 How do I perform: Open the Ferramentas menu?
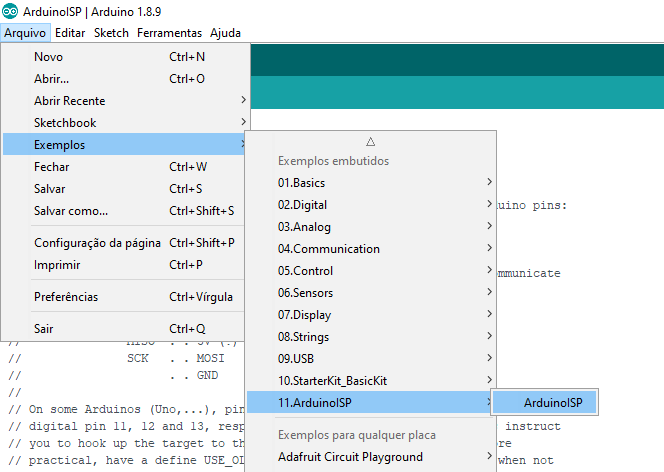tap(169, 33)
